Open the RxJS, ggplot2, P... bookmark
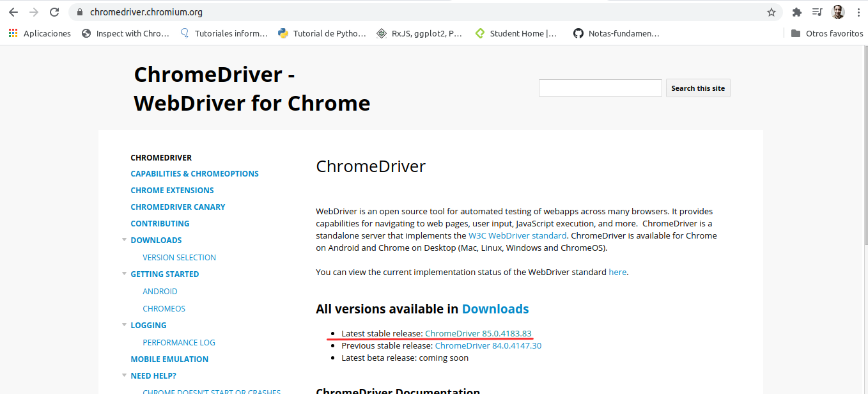Image resolution: width=868 pixels, height=394 pixels. coord(420,33)
